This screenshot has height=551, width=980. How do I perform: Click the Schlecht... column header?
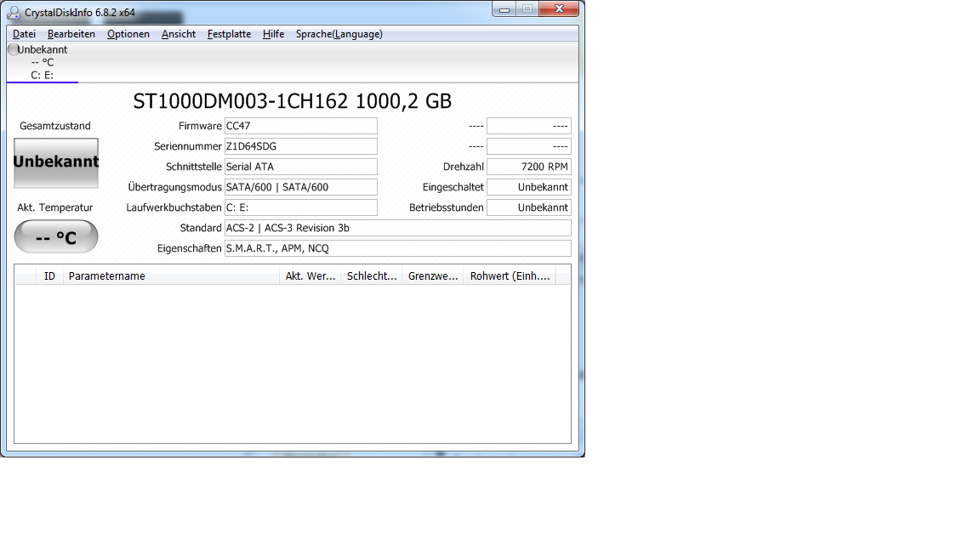371,276
